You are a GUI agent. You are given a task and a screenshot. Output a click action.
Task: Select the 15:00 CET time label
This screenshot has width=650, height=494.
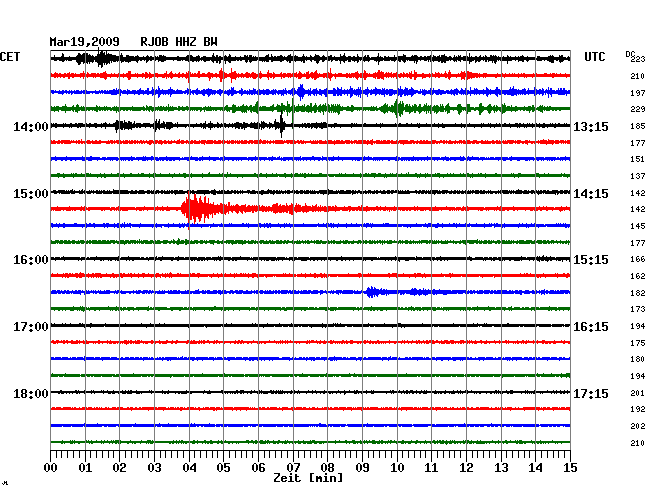click(x=31, y=194)
